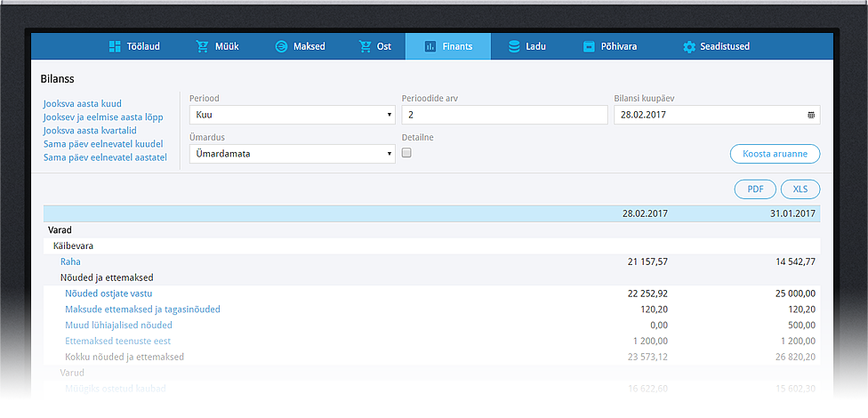The image size is (868, 418).
Task: Choose Jooksva aasta kvartalid preset link
Action: tap(90, 131)
